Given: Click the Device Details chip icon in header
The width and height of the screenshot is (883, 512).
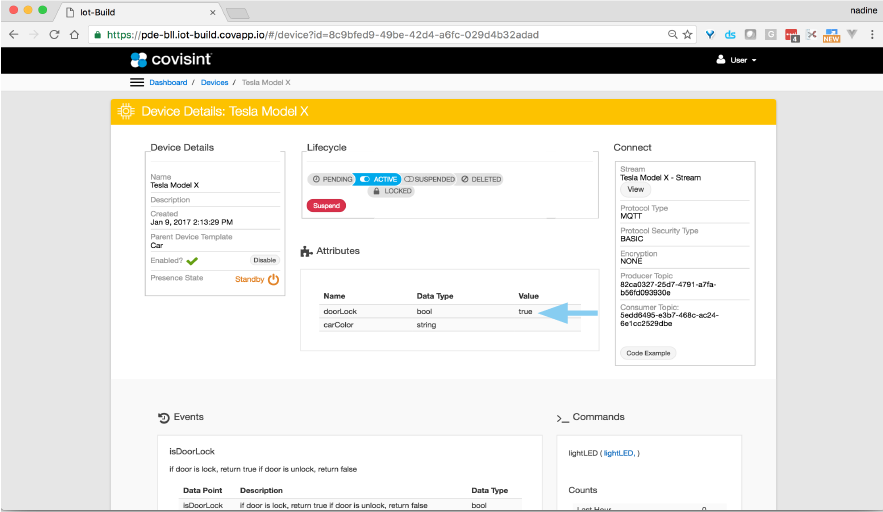Looking at the screenshot, I should tap(126, 111).
